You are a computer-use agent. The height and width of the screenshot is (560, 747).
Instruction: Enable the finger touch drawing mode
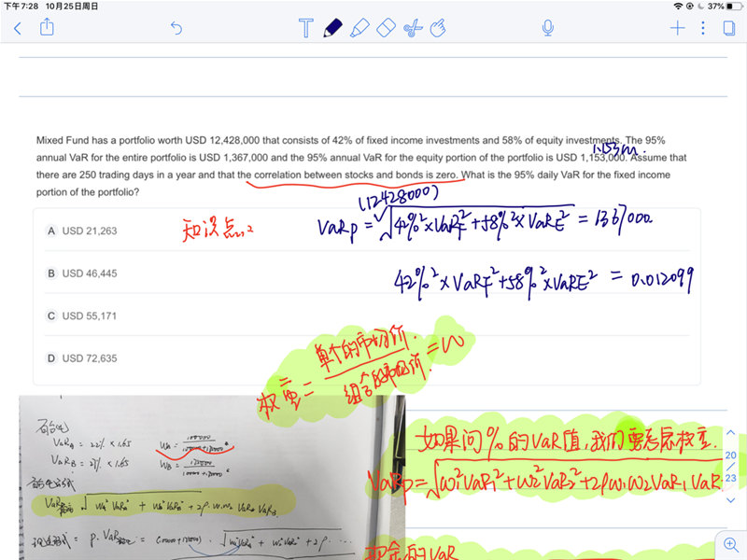click(437, 28)
